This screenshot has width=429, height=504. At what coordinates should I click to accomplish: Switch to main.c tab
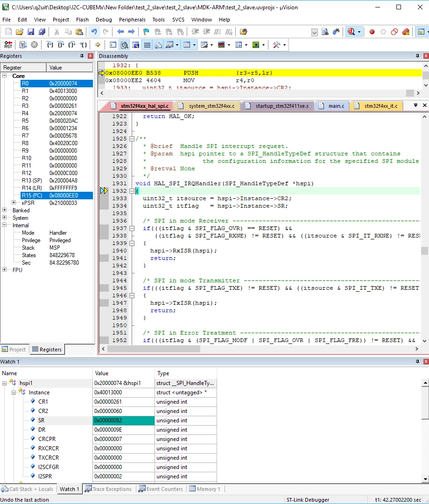(x=332, y=106)
